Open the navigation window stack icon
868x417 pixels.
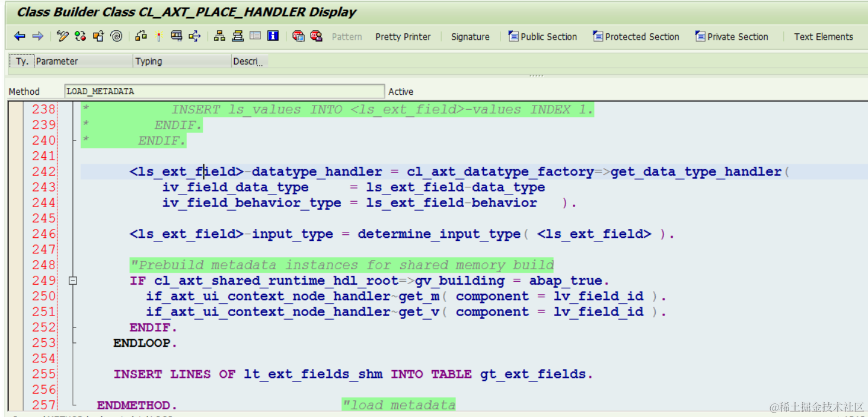point(238,37)
